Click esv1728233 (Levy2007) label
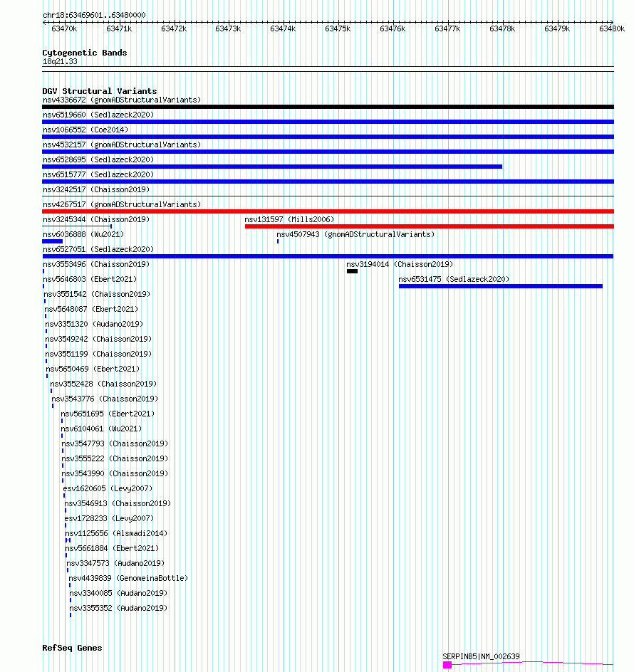Viewport: 634px width, 672px height. tap(109, 518)
